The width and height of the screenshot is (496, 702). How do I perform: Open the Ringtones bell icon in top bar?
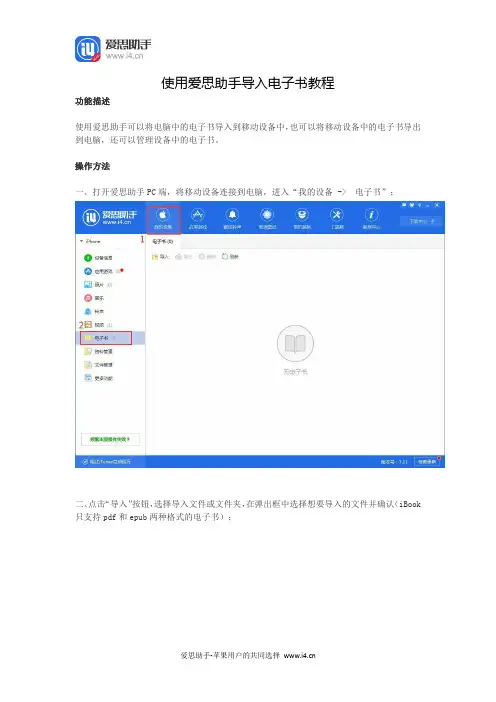pos(232,219)
